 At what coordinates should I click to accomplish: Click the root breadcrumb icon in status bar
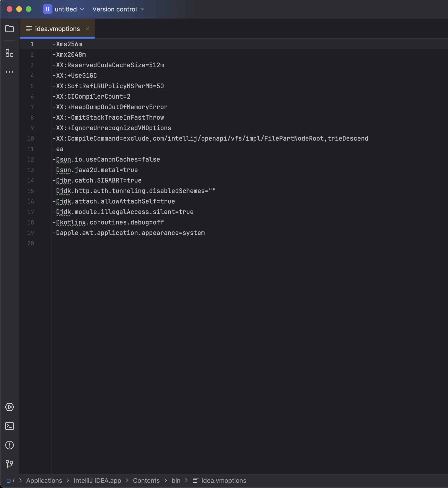click(8, 480)
